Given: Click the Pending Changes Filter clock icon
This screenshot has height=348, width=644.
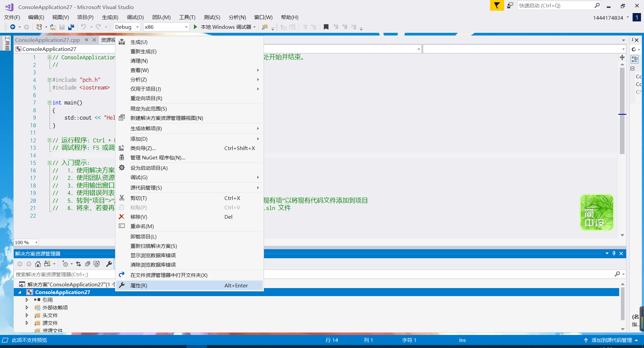Looking at the screenshot, I should (65, 264).
